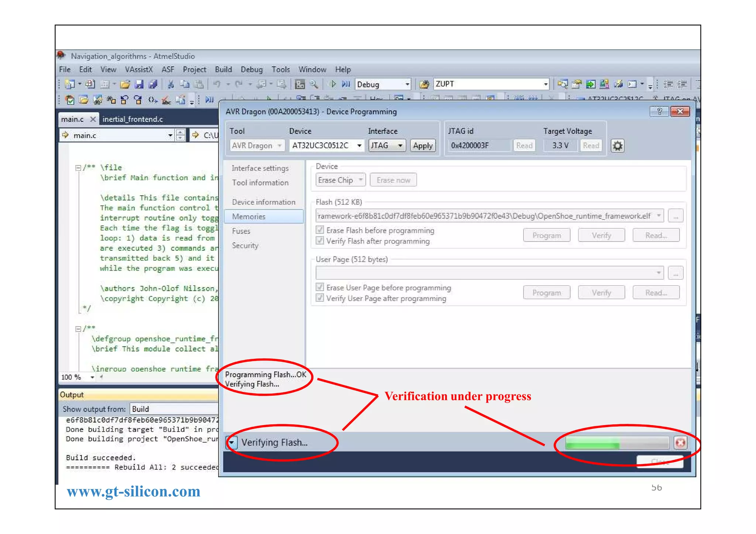Select Fuses in the side list

point(241,231)
